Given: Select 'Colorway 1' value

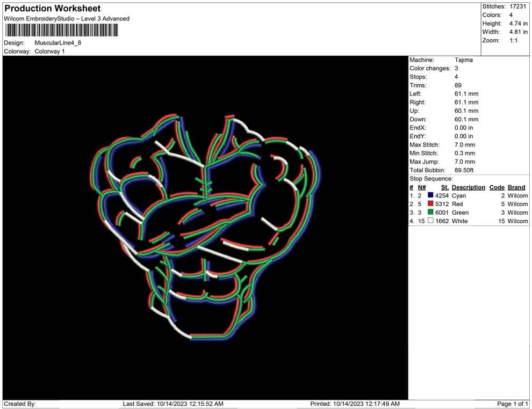Looking at the screenshot, I should [x=49, y=52].
